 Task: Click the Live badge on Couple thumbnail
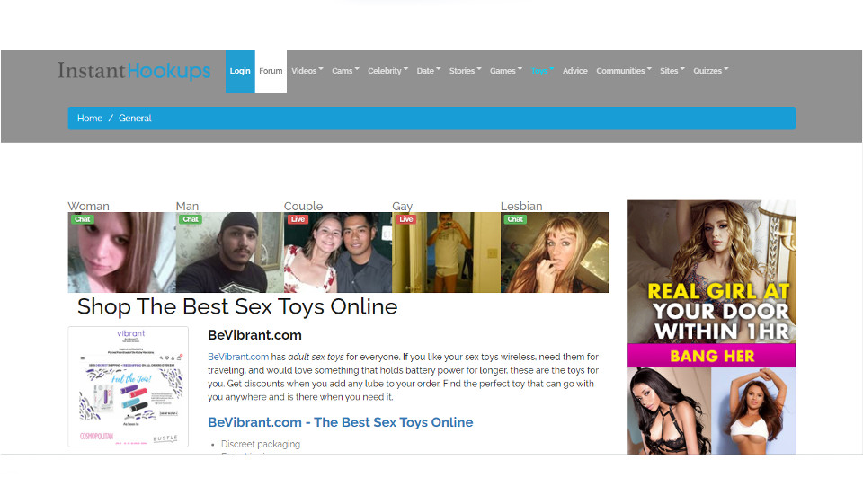298,219
